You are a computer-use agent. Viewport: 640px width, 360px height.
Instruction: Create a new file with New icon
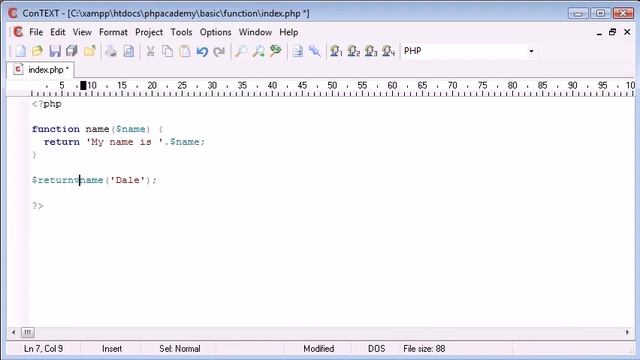(20, 51)
